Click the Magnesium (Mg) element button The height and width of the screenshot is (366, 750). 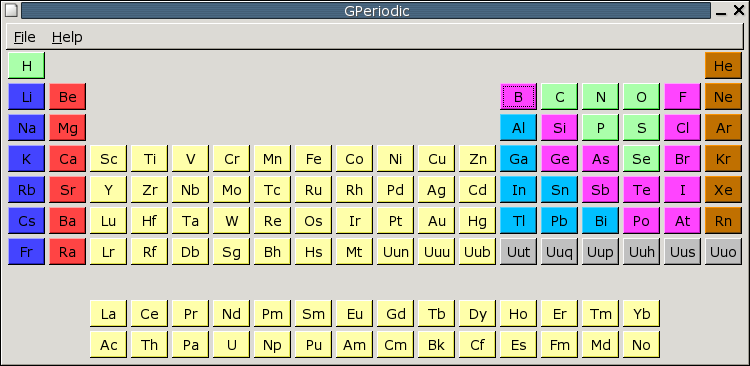(67, 128)
